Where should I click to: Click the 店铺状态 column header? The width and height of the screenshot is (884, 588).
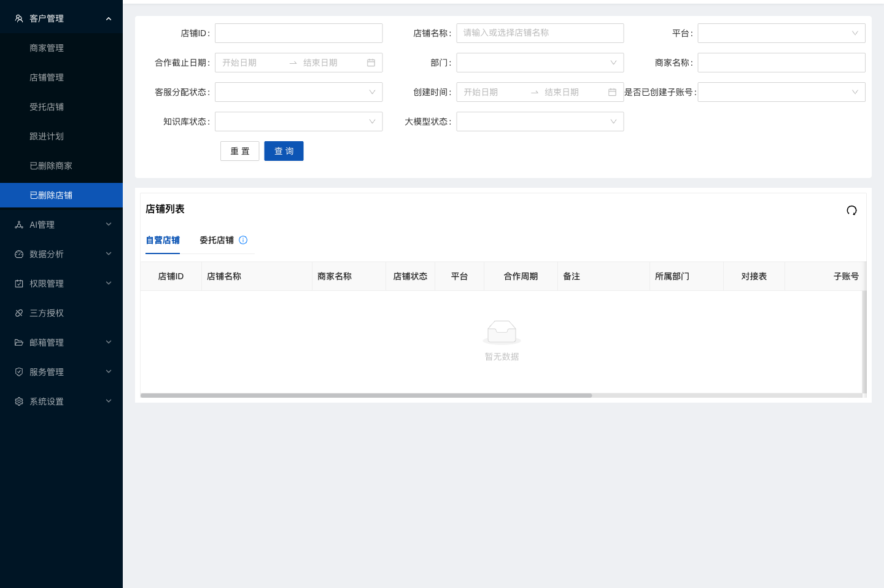tap(410, 276)
